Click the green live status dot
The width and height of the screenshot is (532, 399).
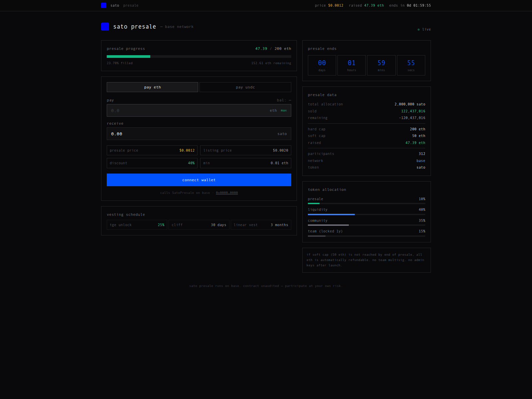pyautogui.click(x=419, y=30)
